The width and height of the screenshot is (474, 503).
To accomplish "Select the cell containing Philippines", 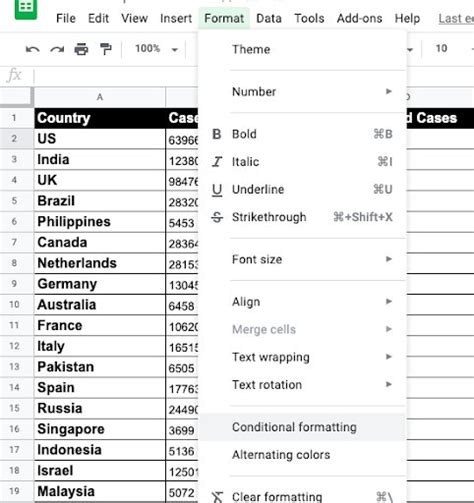I will 100,222.
